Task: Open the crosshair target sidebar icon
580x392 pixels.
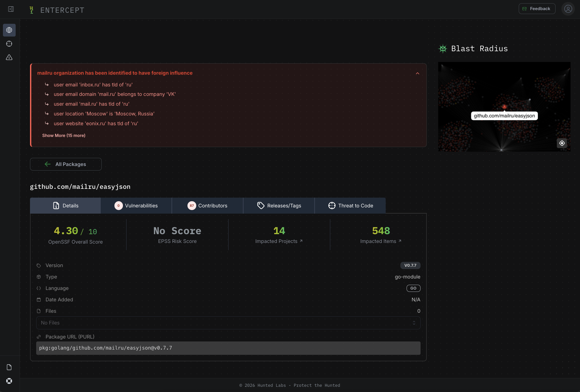Action: (x=9, y=44)
